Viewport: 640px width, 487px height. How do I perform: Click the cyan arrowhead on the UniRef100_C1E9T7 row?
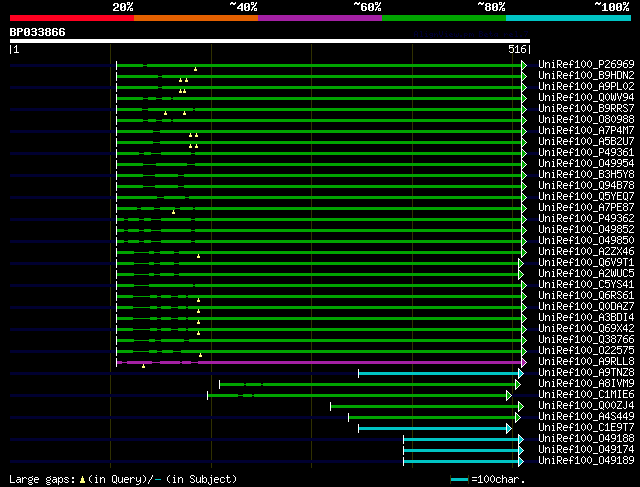click(509, 428)
